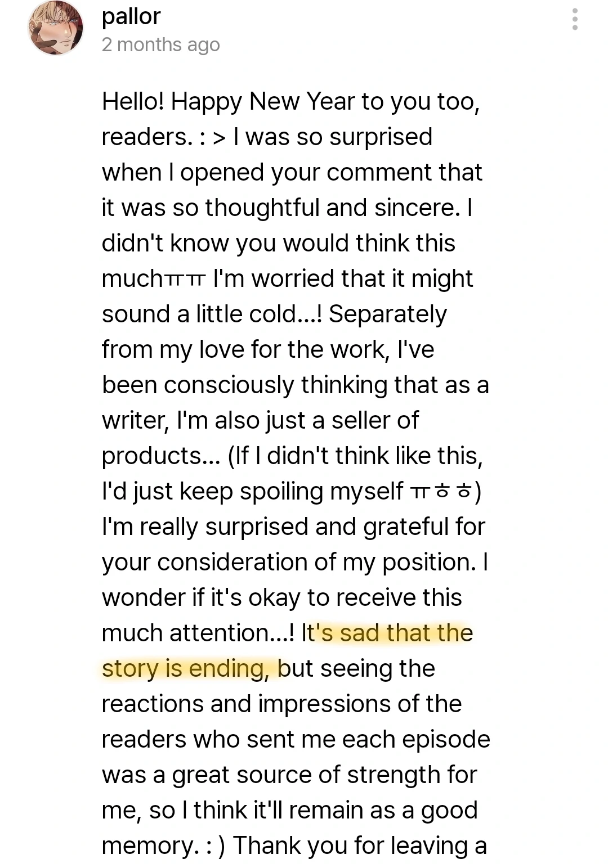Open the three-dot more options menu
The width and height of the screenshot is (608, 868).
[574, 19]
